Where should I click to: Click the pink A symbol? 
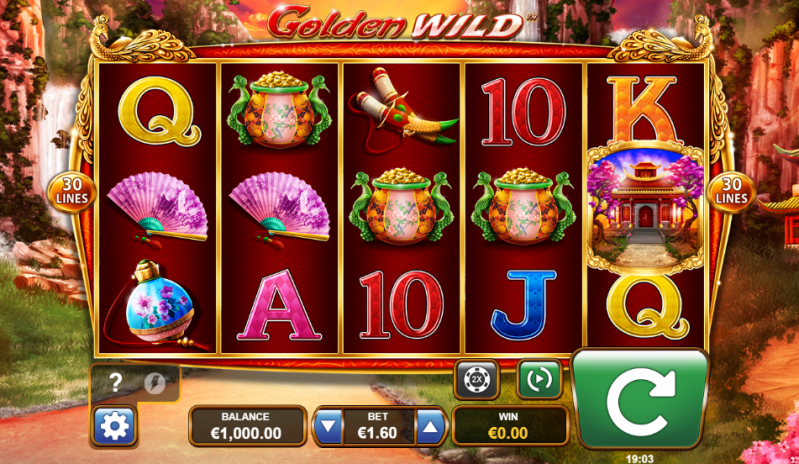pos(279,306)
